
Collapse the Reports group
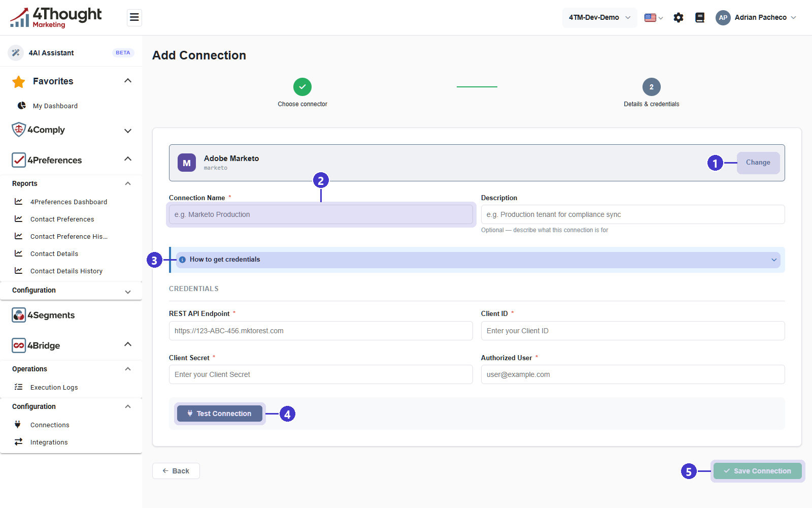click(128, 183)
